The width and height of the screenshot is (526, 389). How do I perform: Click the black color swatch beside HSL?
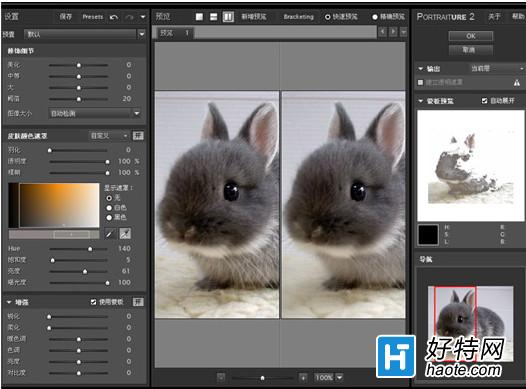tap(428, 235)
